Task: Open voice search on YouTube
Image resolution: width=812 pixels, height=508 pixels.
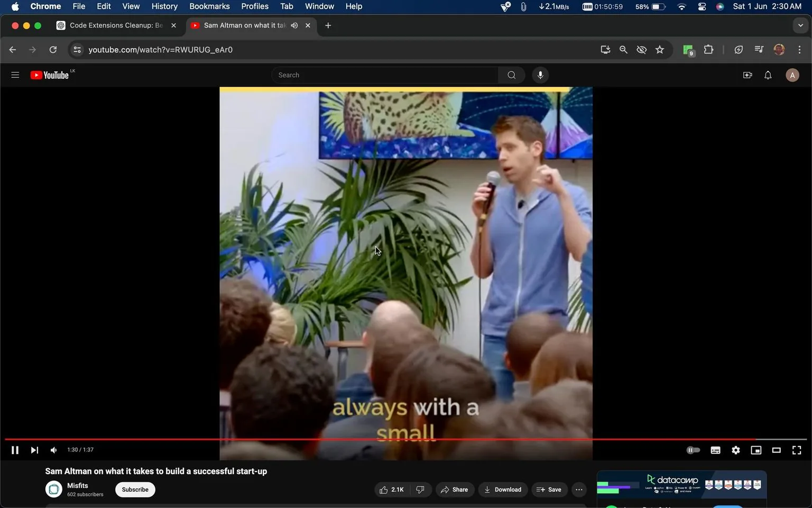Action: (x=540, y=75)
